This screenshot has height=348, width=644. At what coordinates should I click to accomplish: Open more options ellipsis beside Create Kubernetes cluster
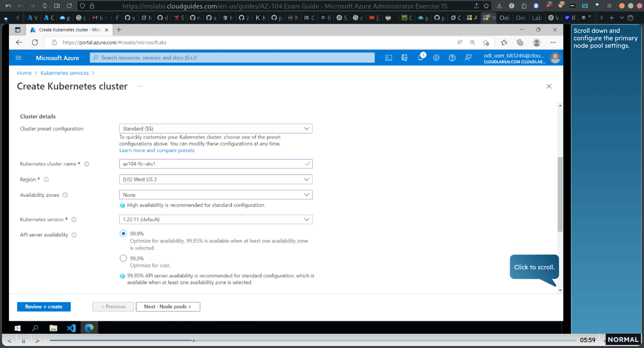140,86
